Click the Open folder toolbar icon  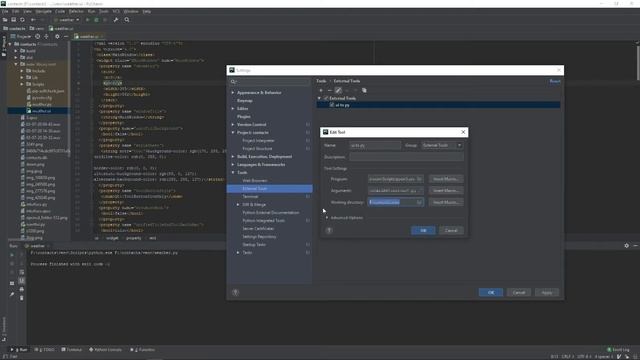click(x=5, y=20)
